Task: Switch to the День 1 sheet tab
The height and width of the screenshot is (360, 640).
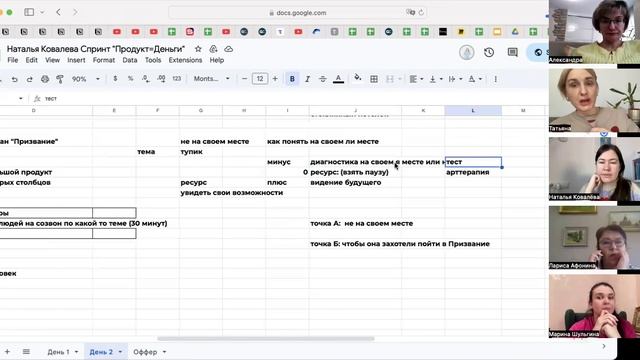Action: [58, 352]
